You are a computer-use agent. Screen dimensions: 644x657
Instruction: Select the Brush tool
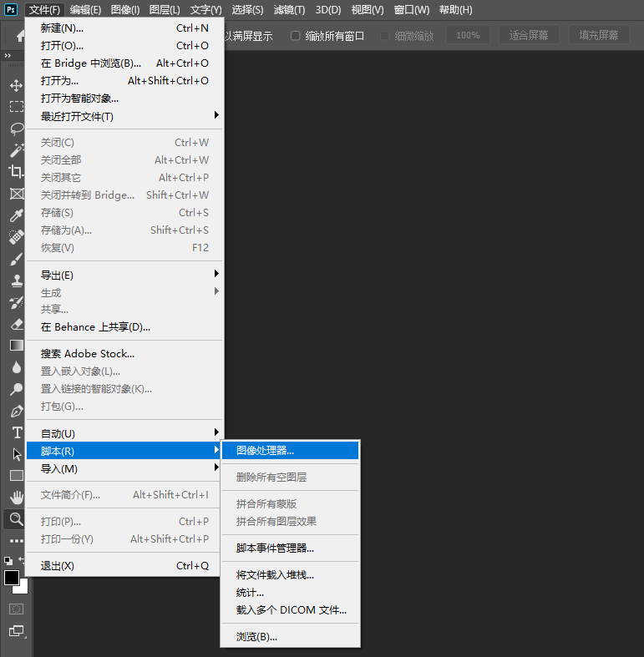(16, 259)
